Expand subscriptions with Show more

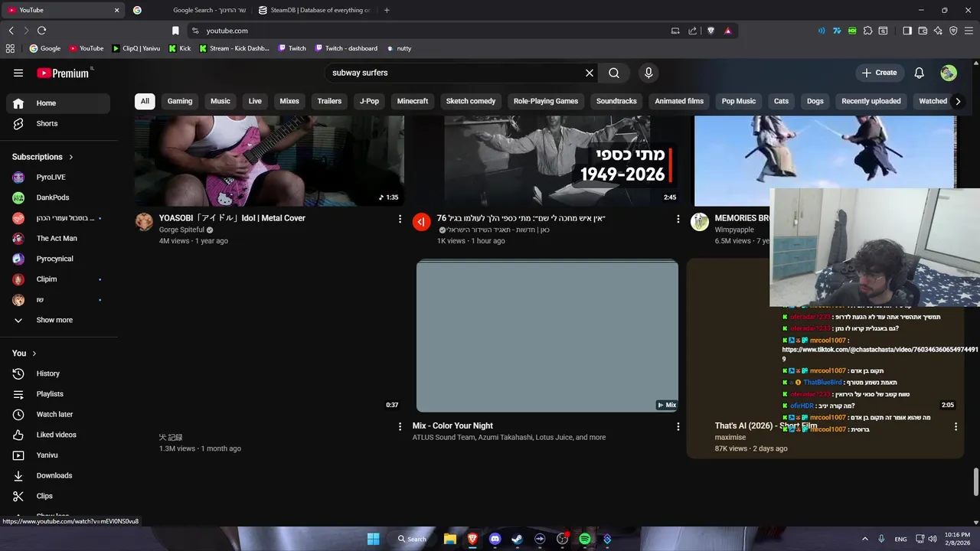pos(58,320)
